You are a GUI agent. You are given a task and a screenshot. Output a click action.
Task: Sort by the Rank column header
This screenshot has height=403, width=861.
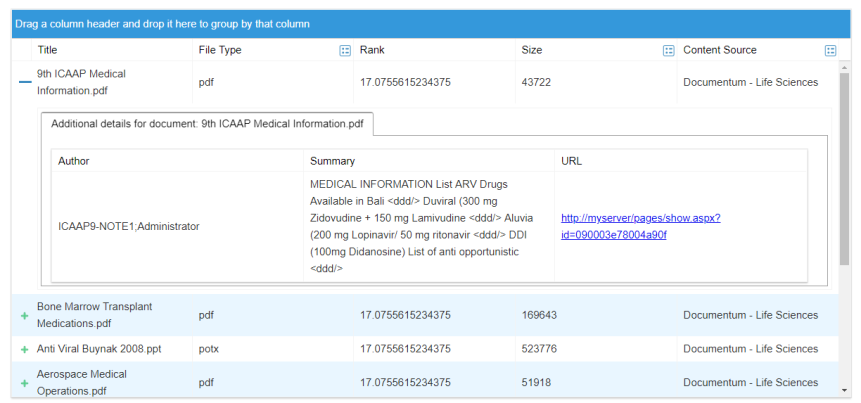coord(372,50)
